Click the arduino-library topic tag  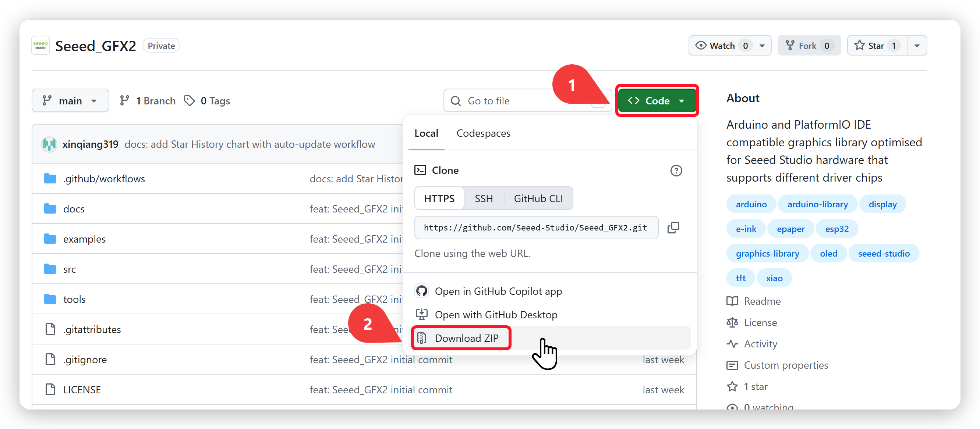coord(818,204)
